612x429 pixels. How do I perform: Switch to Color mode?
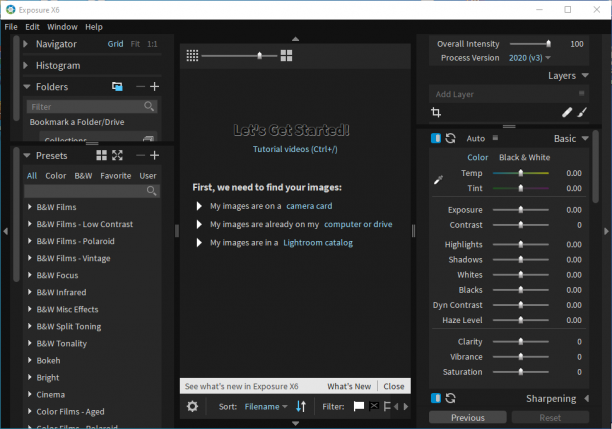[478, 157]
